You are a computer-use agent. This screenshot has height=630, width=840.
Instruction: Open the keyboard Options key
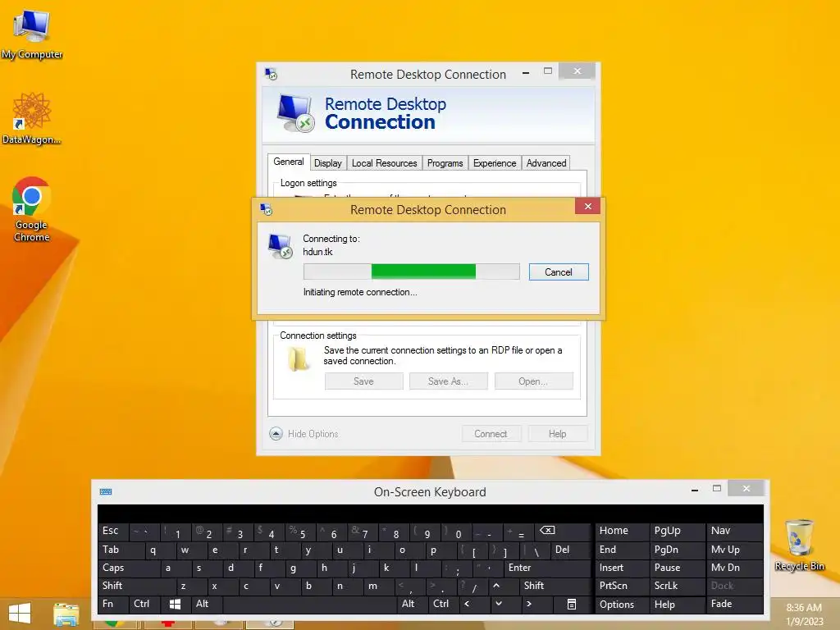pyautogui.click(x=622, y=605)
